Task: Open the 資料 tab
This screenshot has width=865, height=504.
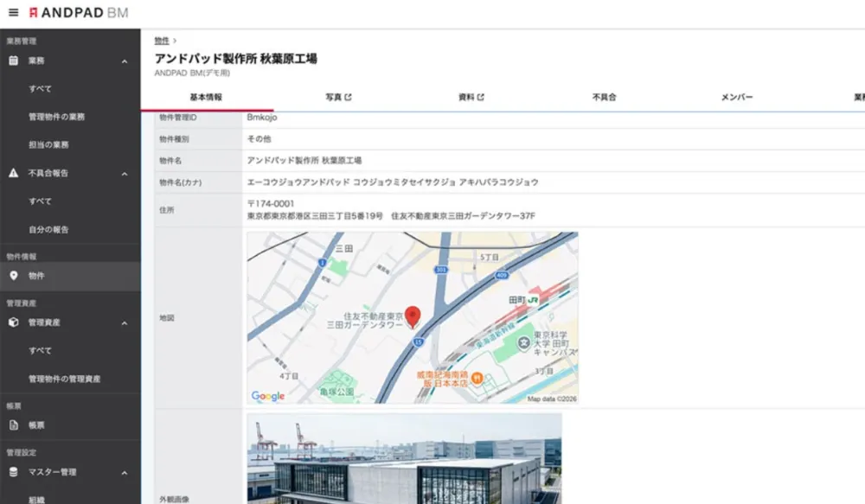Action: click(x=471, y=97)
